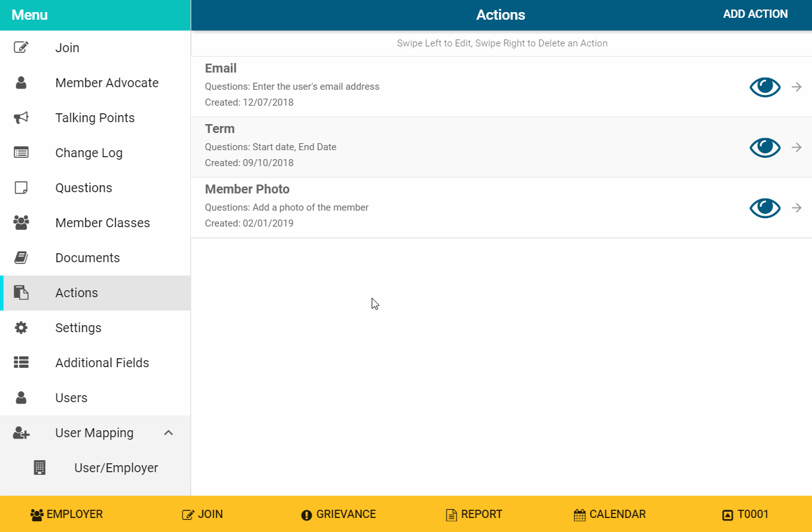Select User/Employer submenu item
This screenshot has height=532, width=812.
116,468
